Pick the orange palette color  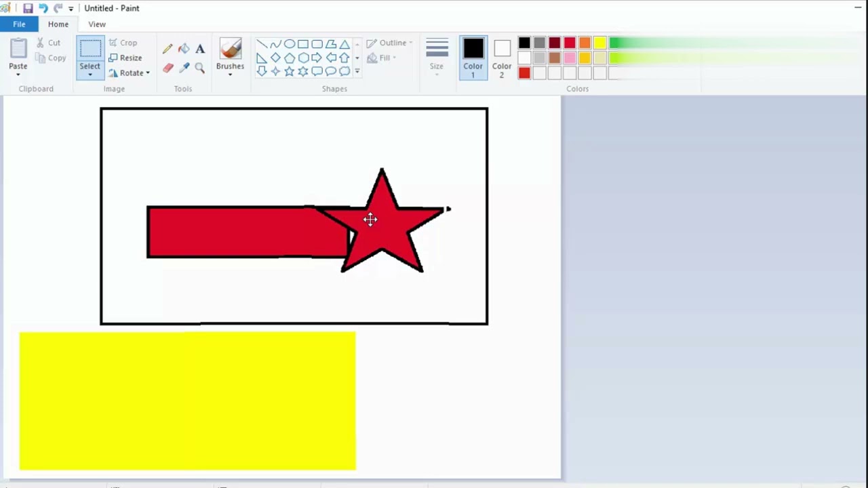[x=585, y=43]
